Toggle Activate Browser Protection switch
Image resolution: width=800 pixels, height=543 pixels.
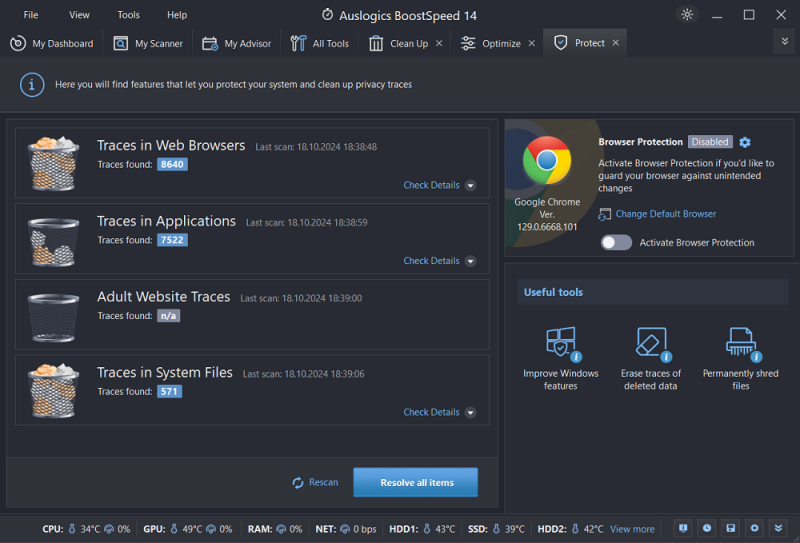tap(616, 242)
